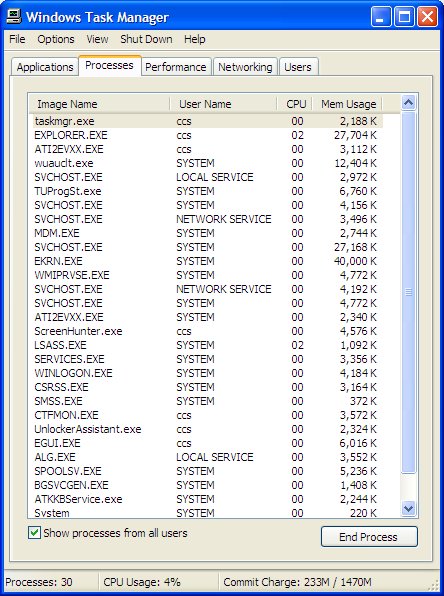This screenshot has height=596, width=444.
Task: Switch to the Applications tab
Action: click(45, 67)
